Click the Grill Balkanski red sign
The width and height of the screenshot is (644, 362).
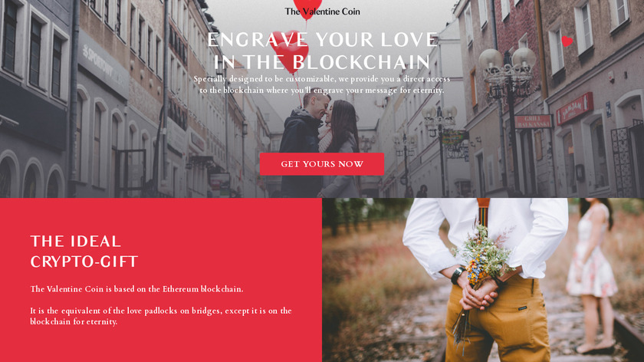click(x=533, y=121)
